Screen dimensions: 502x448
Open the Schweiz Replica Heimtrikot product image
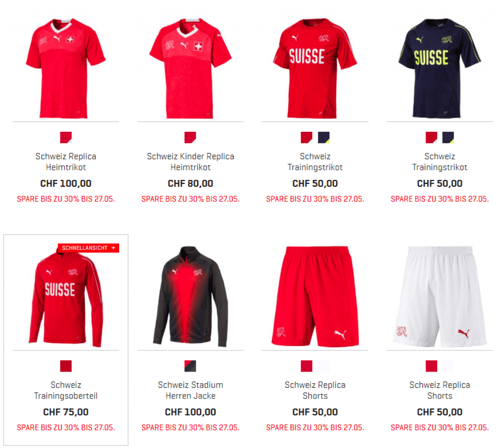tap(66, 68)
